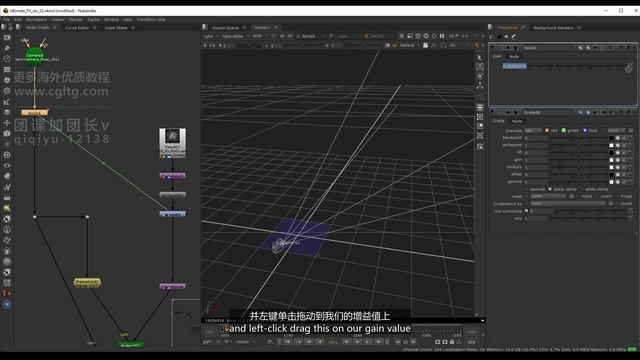Screen dimensions: 640x360
Task: Switch to the Background Renders tab
Action: point(553,28)
